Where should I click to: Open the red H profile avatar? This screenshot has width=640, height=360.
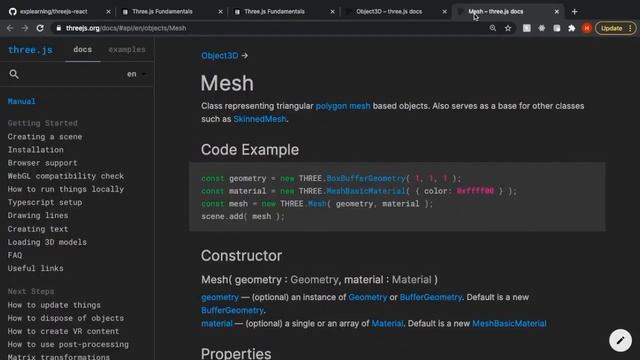tap(587, 28)
